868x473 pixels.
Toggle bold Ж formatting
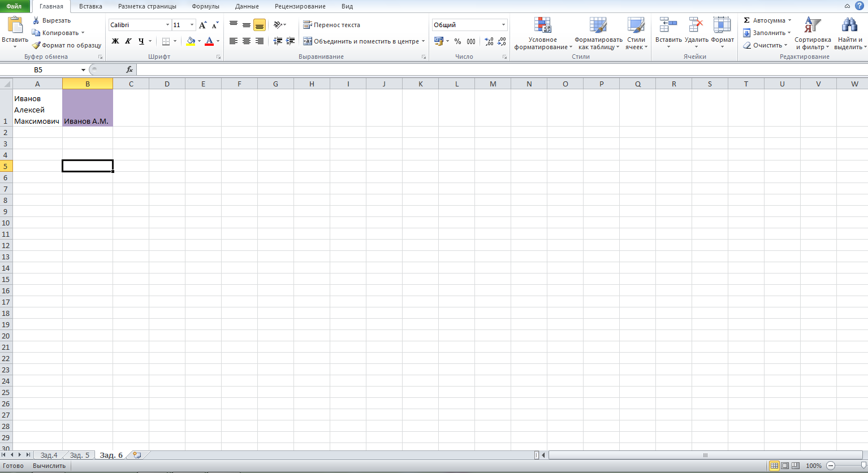click(x=115, y=41)
